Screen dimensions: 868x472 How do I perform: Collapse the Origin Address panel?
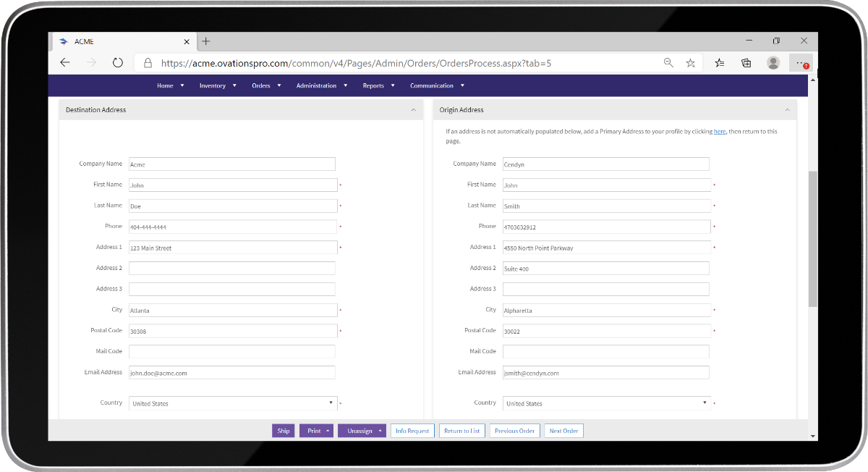point(787,110)
